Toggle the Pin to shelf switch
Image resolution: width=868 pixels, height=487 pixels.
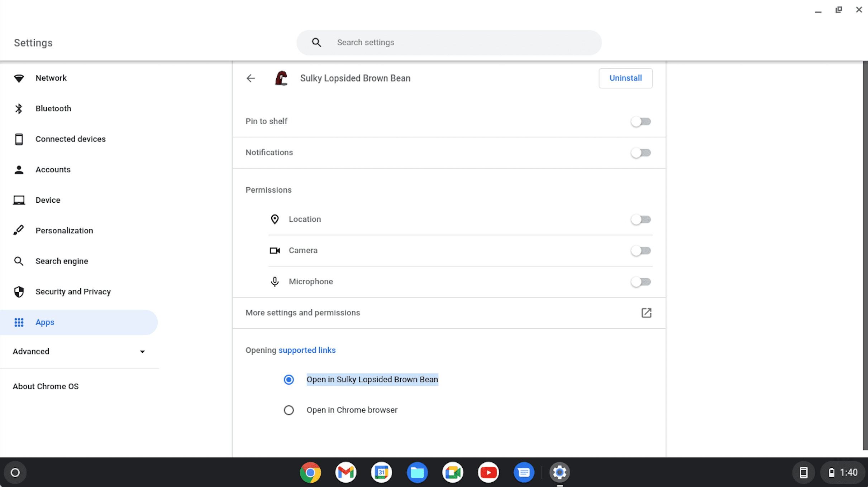pos(641,121)
